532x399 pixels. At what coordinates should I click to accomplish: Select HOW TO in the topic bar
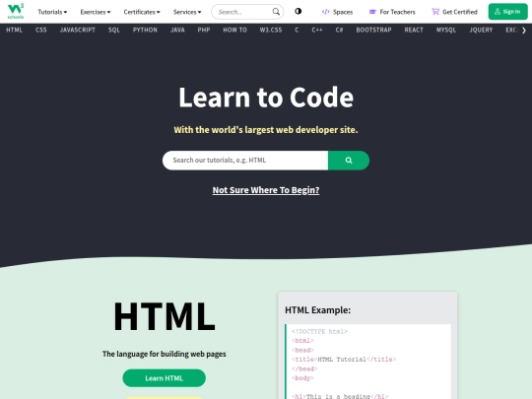(234, 30)
